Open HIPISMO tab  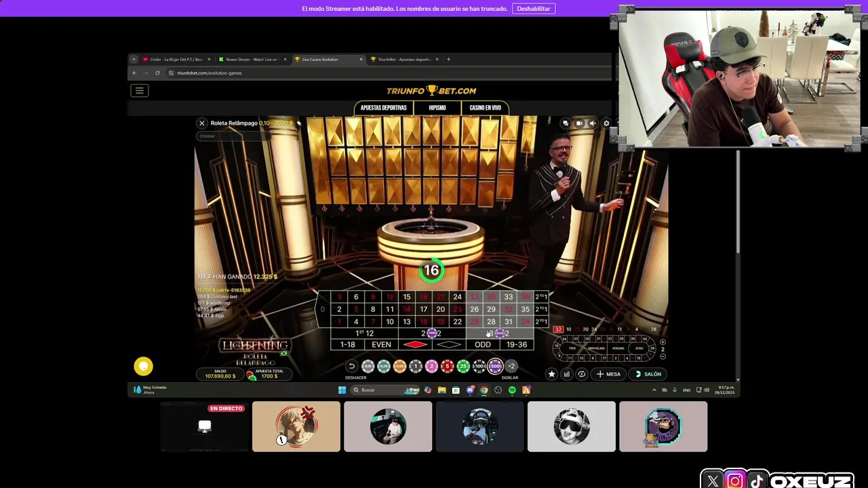pos(437,108)
